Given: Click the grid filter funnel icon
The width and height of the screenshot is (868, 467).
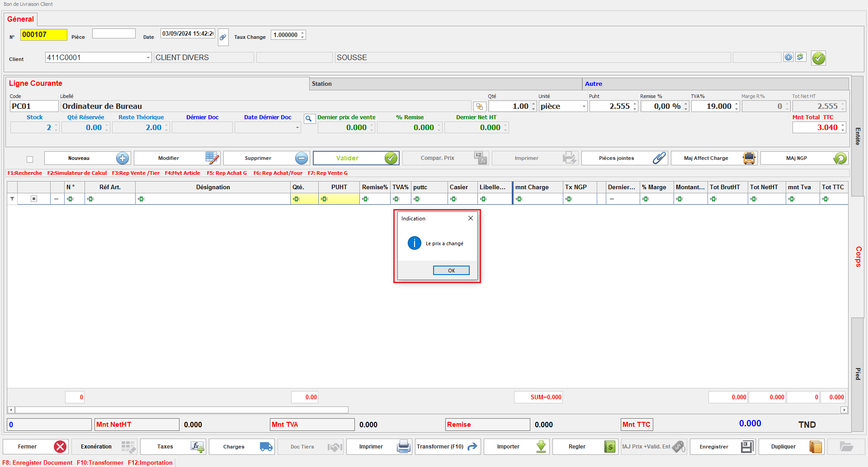Looking at the screenshot, I should (x=12, y=199).
